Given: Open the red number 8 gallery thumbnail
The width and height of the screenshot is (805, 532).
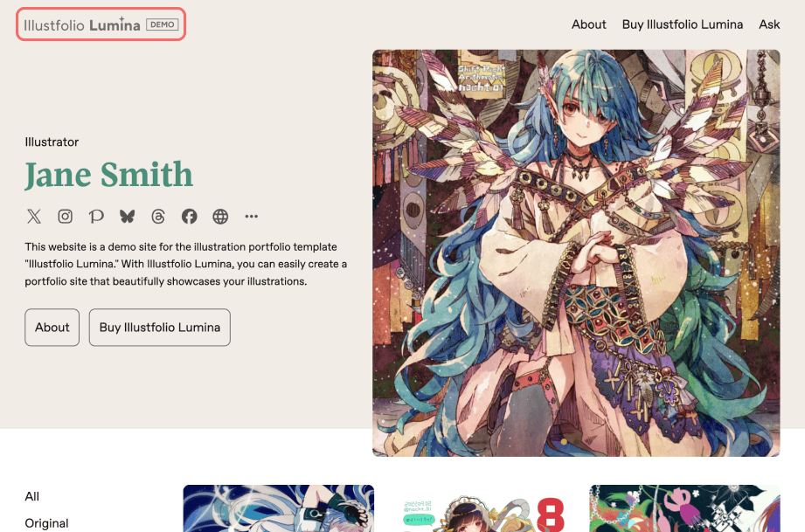Looking at the screenshot, I should (x=482, y=508).
